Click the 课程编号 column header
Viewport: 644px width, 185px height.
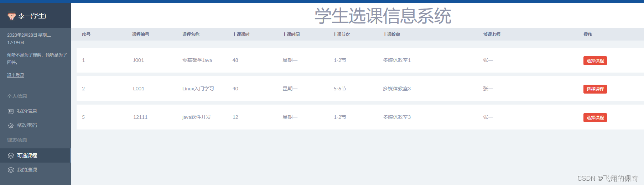(x=141, y=35)
